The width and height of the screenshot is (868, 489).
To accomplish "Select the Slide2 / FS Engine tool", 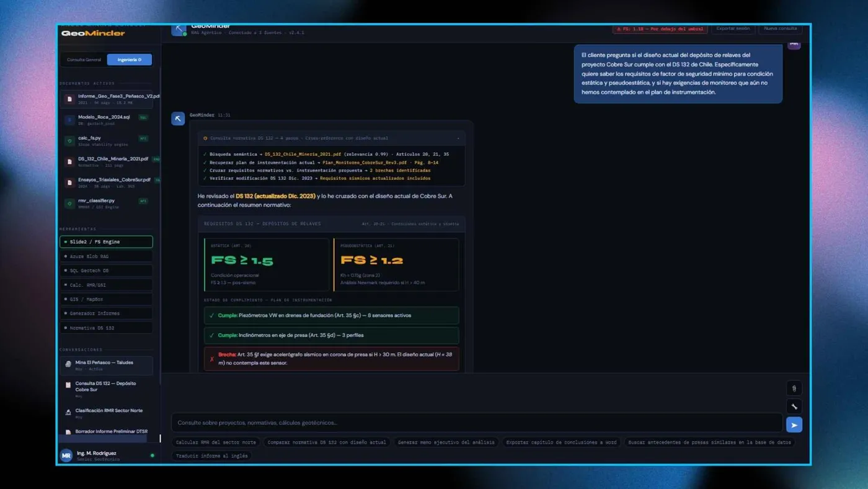I will click(x=106, y=241).
